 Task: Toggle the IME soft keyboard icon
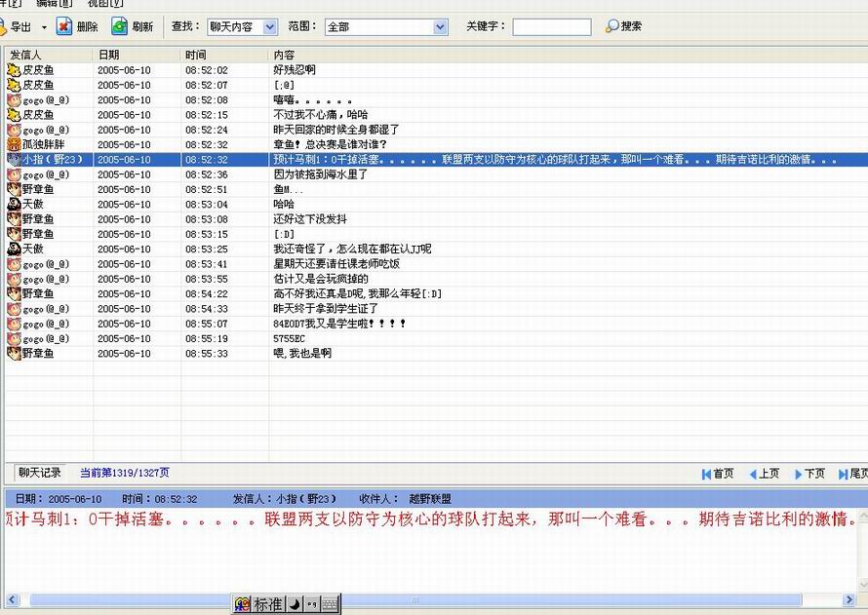[x=330, y=605]
